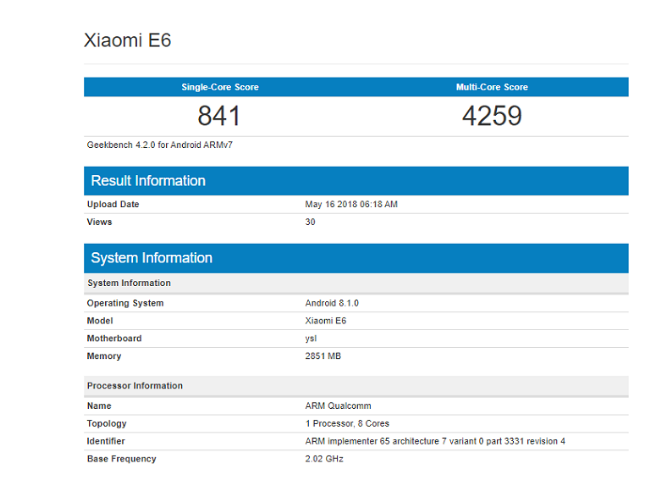The image size is (662, 484).
Task: Select the 1 Processor, 8 Cores value
Action: (347, 424)
